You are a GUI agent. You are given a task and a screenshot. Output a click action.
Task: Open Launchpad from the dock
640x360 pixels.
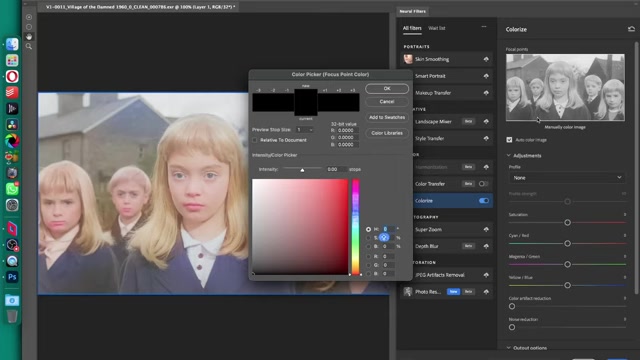(x=12, y=60)
